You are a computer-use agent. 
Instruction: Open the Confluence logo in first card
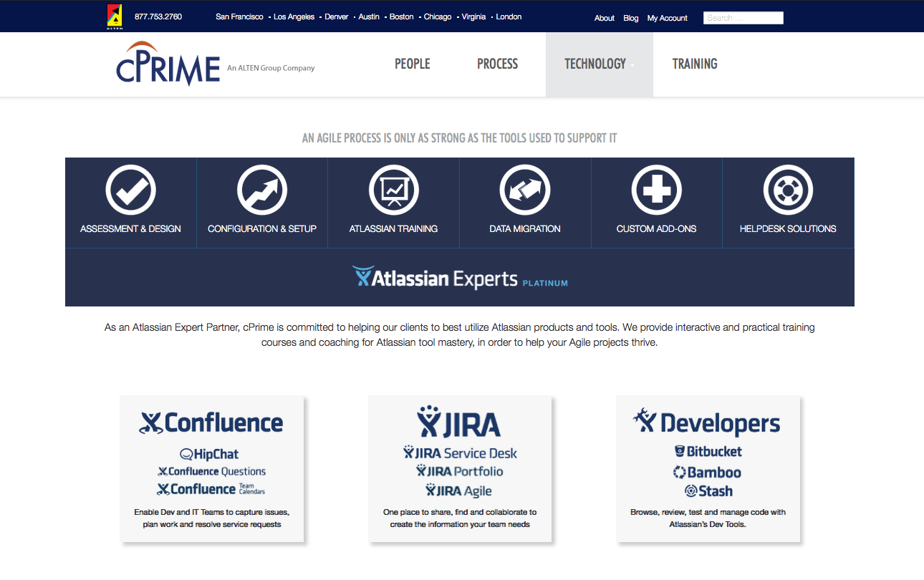211,422
